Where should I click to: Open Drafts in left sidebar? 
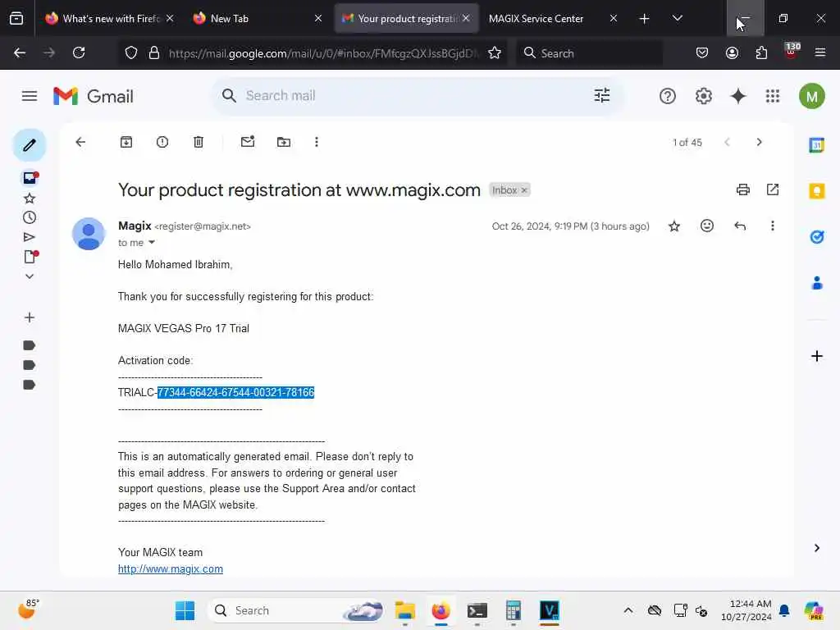click(30, 257)
